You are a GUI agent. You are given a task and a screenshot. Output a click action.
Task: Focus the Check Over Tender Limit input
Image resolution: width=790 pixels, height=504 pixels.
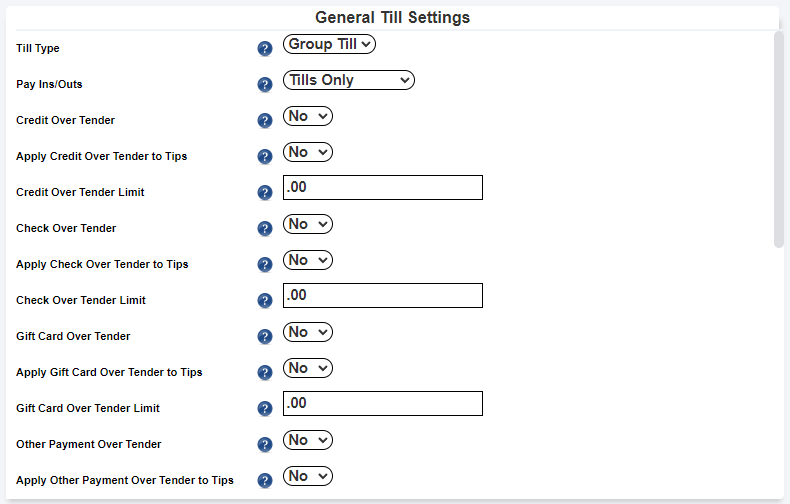[x=383, y=296]
